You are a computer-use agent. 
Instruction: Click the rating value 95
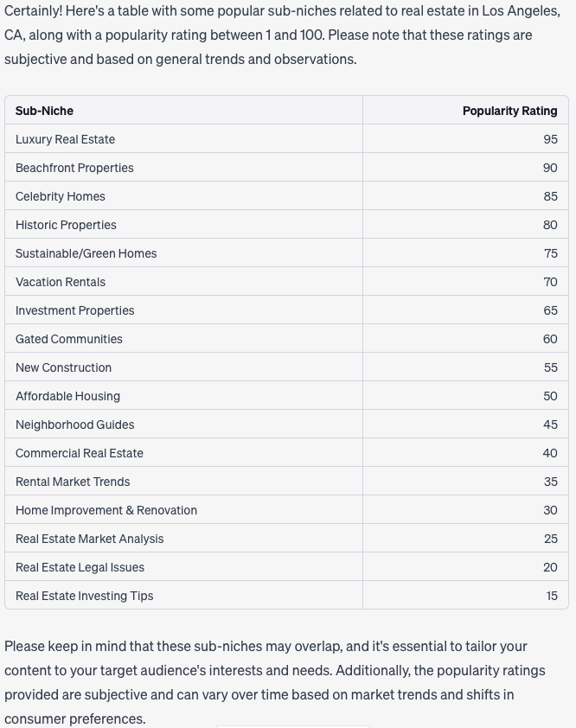(x=550, y=139)
